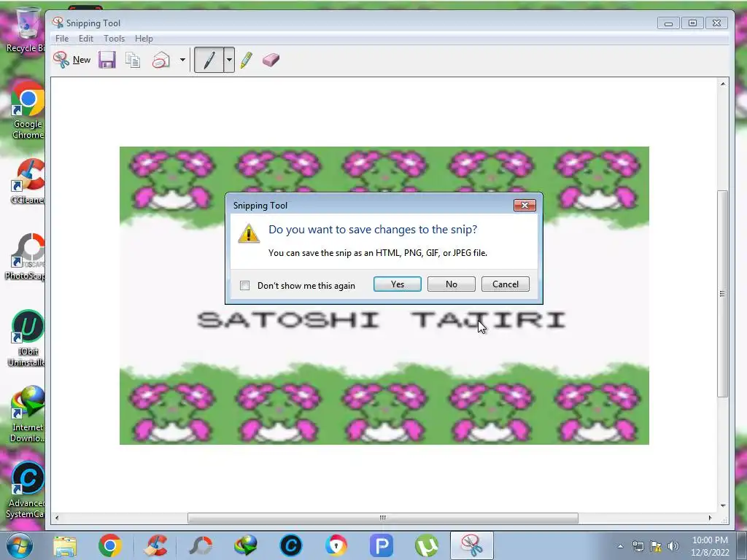The image size is (747, 560).
Task: Maximize the Snipping Tool window
Action: 692,23
